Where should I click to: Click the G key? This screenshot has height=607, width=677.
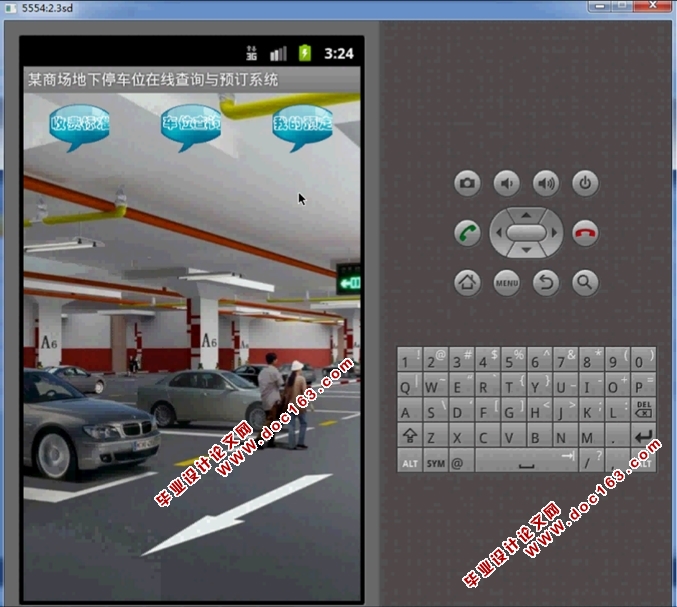(x=513, y=409)
